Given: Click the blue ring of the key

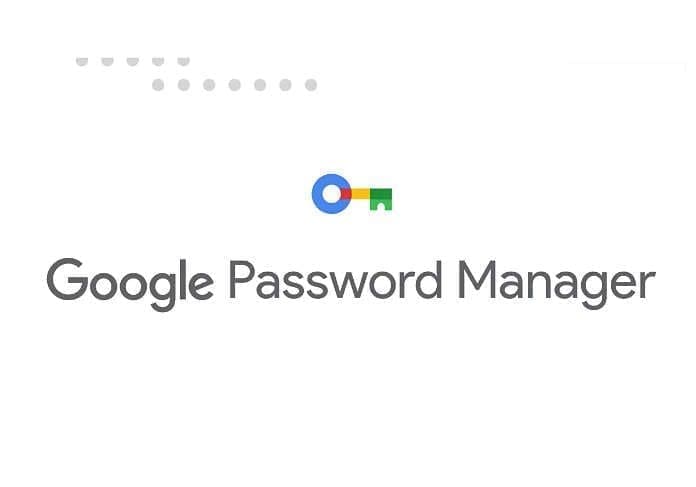Looking at the screenshot, I should click(x=317, y=193).
